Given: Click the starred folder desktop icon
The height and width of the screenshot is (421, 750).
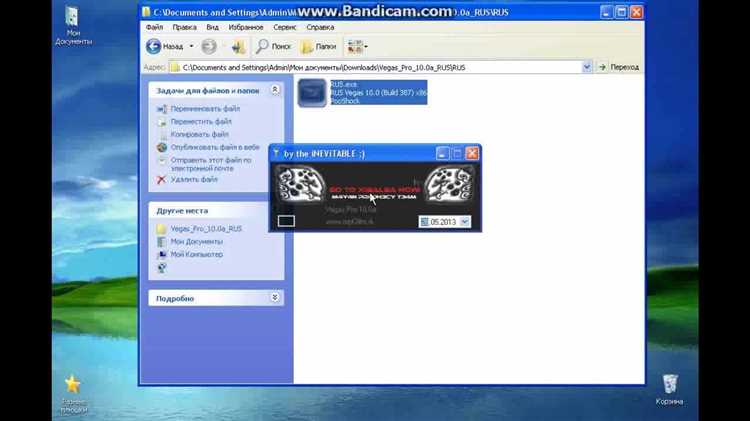Looking at the screenshot, I should click(73, 385).
